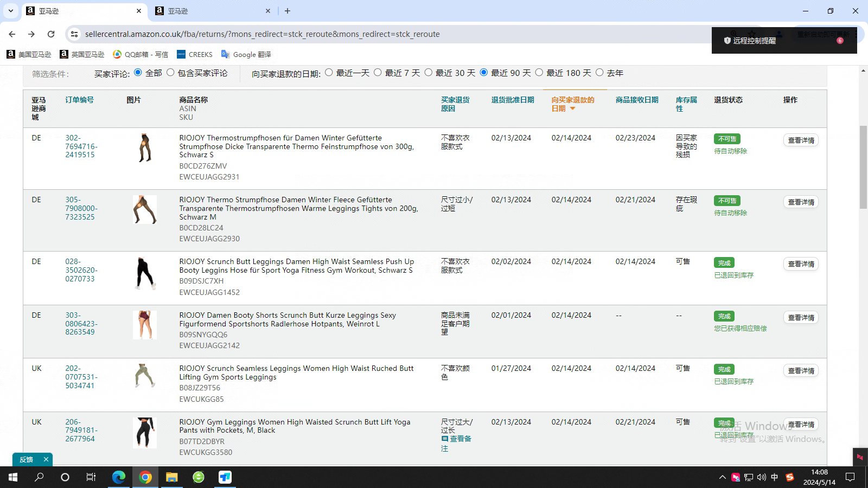The height and width of the screenshot is (488, 868).
Task: View details for order 303-0806423-8263549
Action: click(801, 317)
